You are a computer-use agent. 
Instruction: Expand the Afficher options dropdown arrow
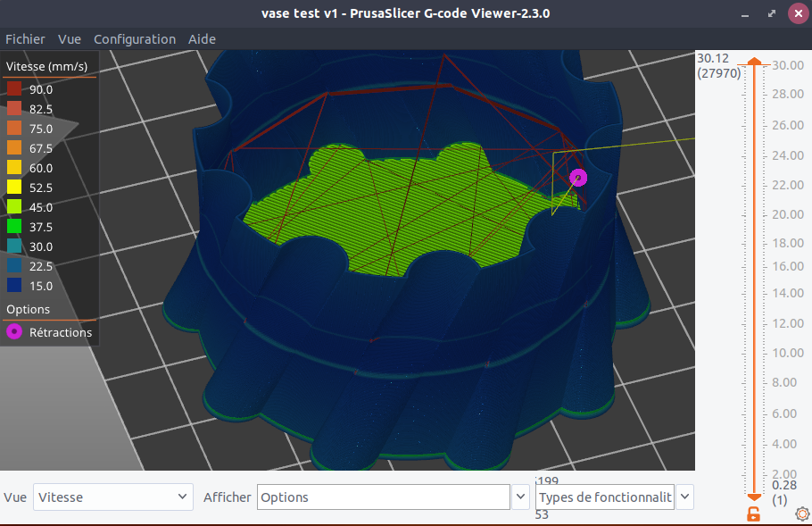520,497
